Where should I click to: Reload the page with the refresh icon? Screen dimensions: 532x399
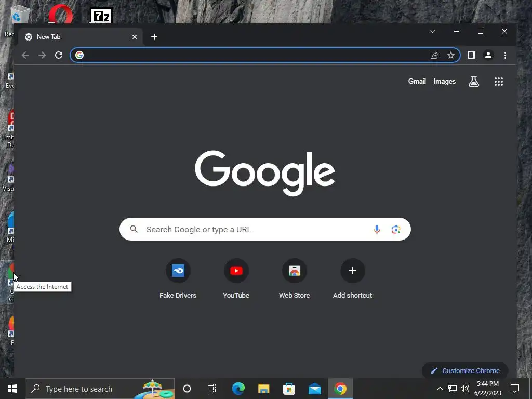pyautogui.click(x=59, y=55)
